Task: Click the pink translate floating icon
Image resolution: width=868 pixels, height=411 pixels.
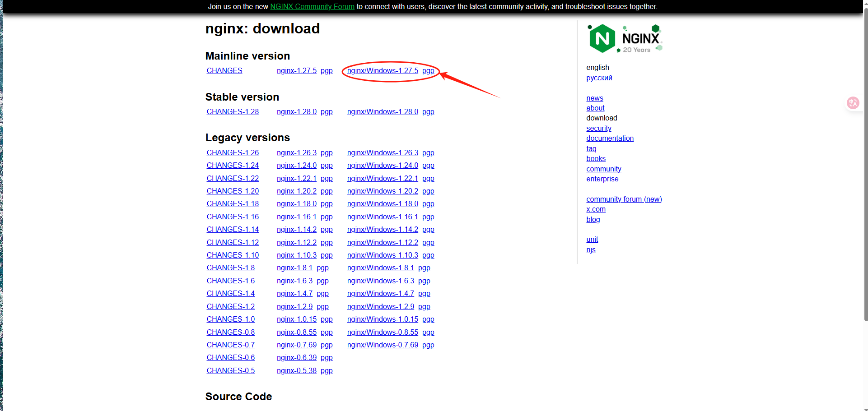Action: [x=853, y=103]
